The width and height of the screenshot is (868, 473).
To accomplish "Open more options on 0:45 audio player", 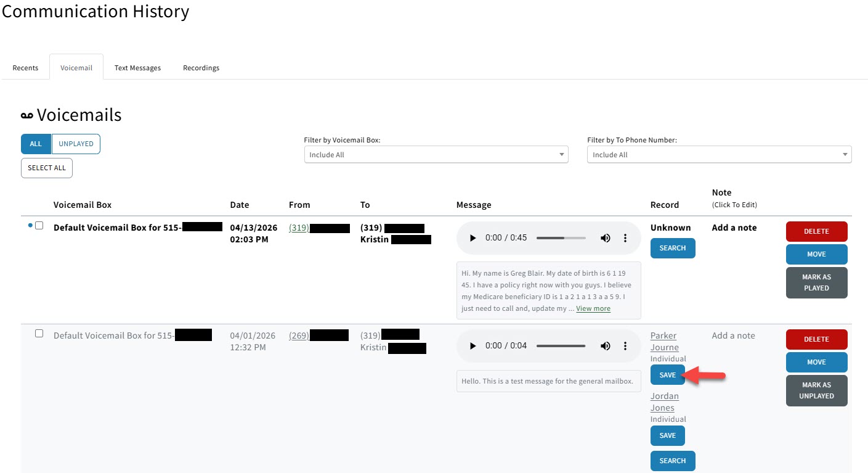I will tap(625, 238).
